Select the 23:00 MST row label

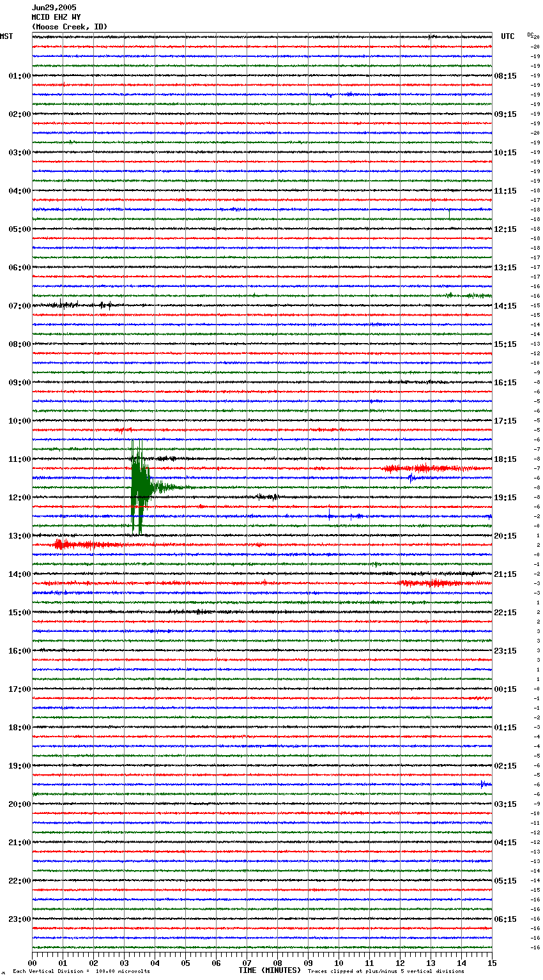point(20,919)
